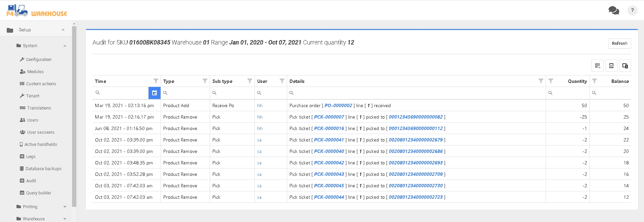Image resolution: width=644 pixels, height=222 pixels.
Task: Click the question mark help icon
Action: (632, 10)
